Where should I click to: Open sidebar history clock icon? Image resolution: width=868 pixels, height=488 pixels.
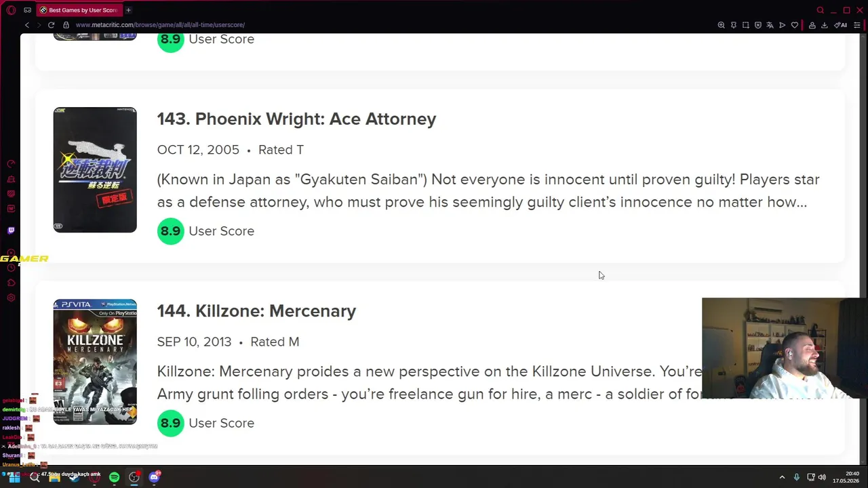point(11,268)
